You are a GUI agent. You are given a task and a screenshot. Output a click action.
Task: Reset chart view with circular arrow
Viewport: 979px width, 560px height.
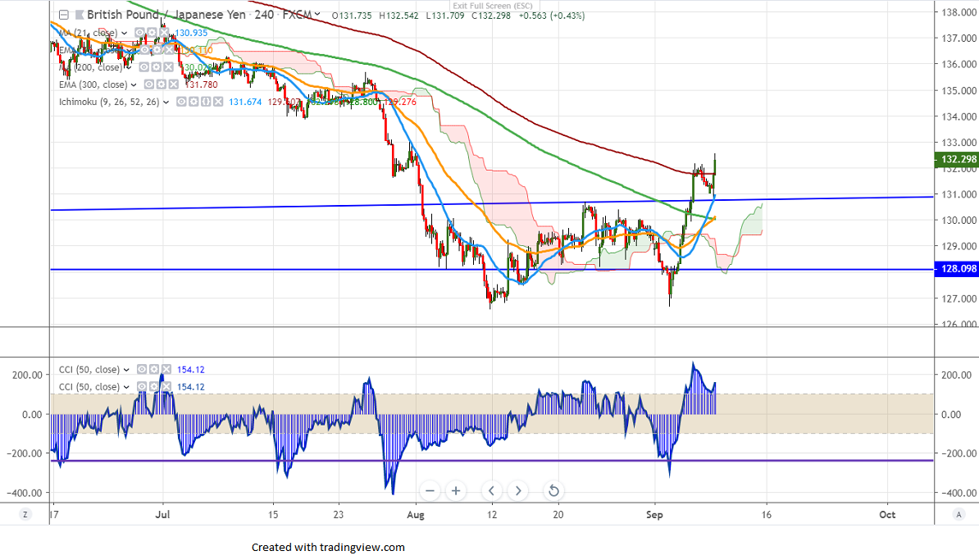coord(553,490)
